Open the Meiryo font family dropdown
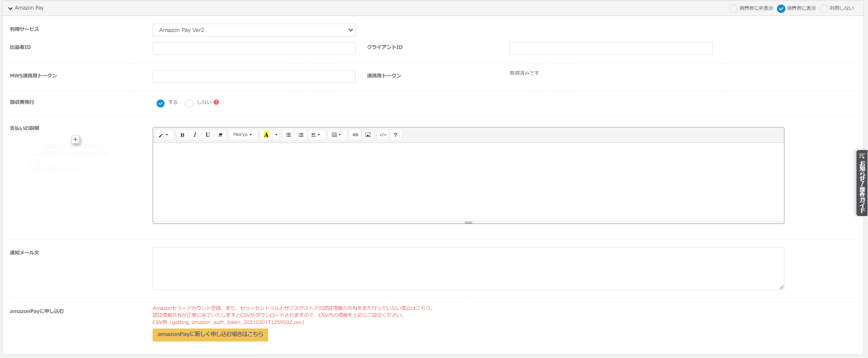The image size is (868, 358). click(243, 135)
